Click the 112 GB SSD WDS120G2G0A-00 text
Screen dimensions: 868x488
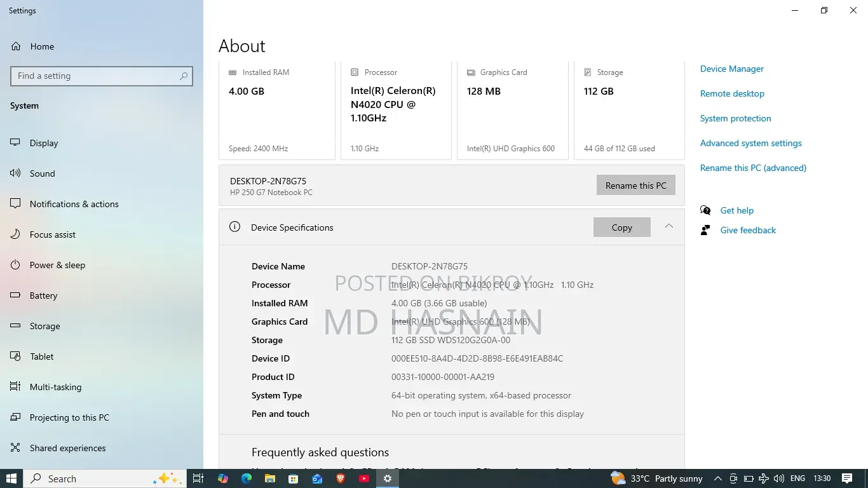tap(451, 340)
